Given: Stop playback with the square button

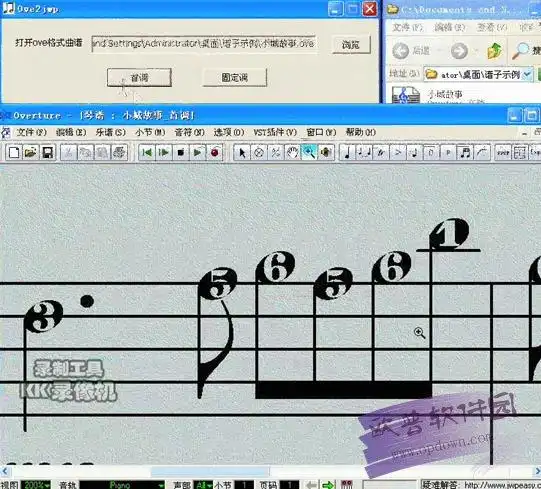Looking at the screenshot, I should pos(180,153).
